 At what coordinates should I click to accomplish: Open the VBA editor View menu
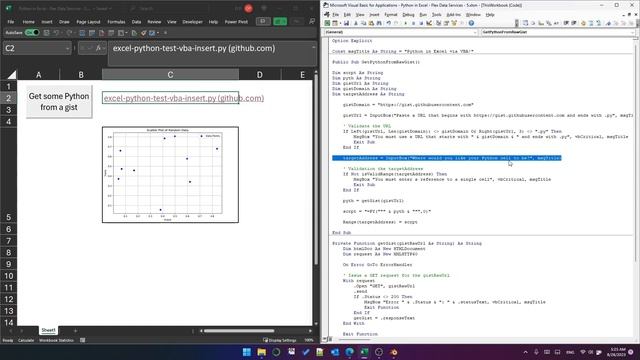pyautogui.click(x=360, y=15)
